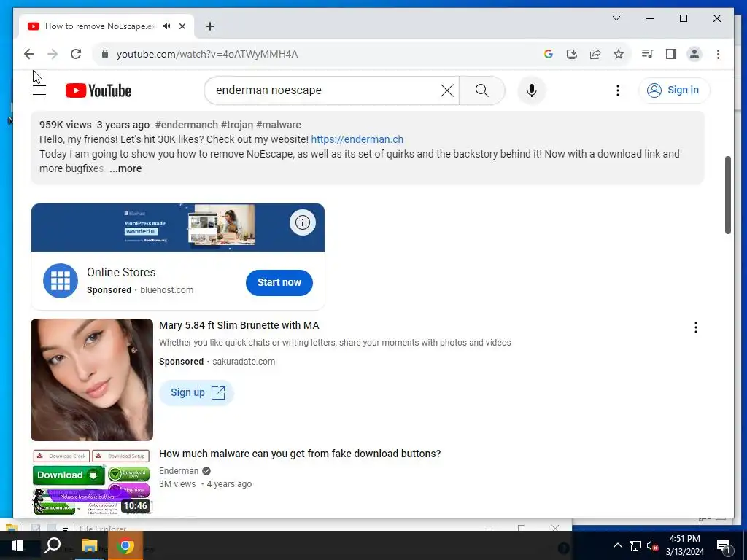The height and width of the screenshot is (560, 747).
Task: Open the #endermanch hashtag
Action: pos(186,125)
